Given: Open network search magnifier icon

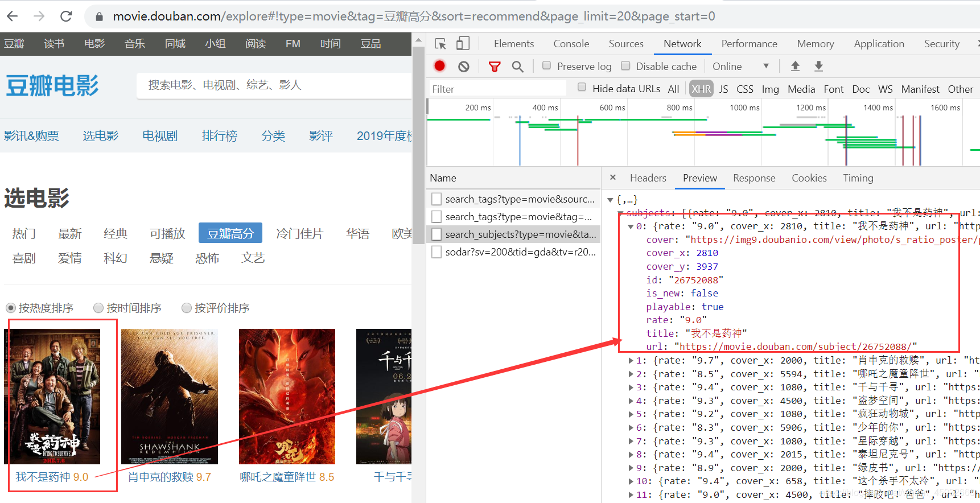Looking at the screenshot, I should 517,67.
